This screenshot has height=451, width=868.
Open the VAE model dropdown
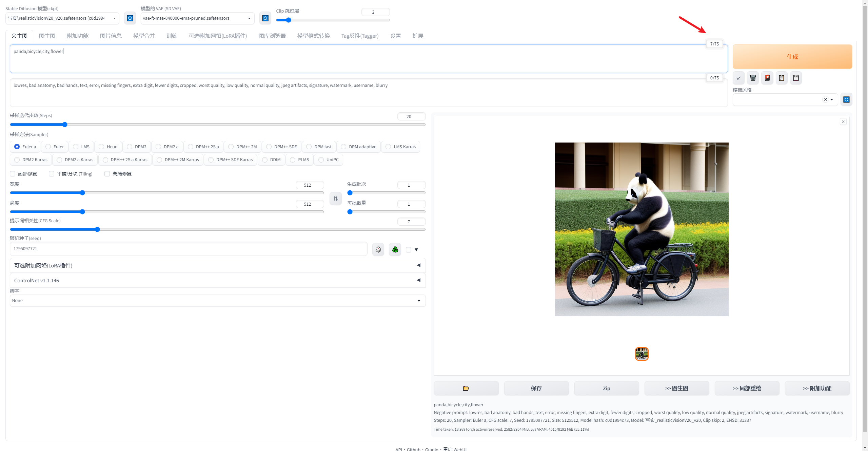click(197, 18)
